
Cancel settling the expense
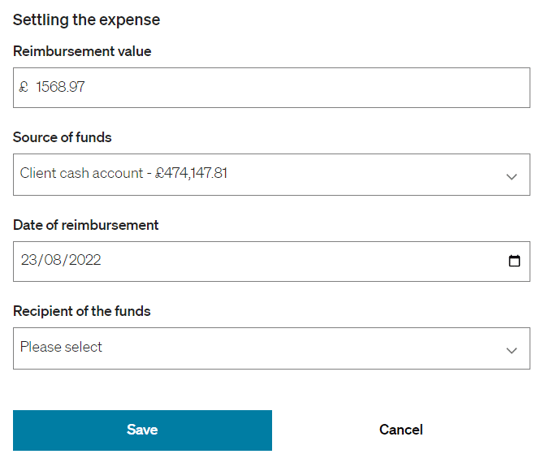pyautogui.click(x=401, y=430)
